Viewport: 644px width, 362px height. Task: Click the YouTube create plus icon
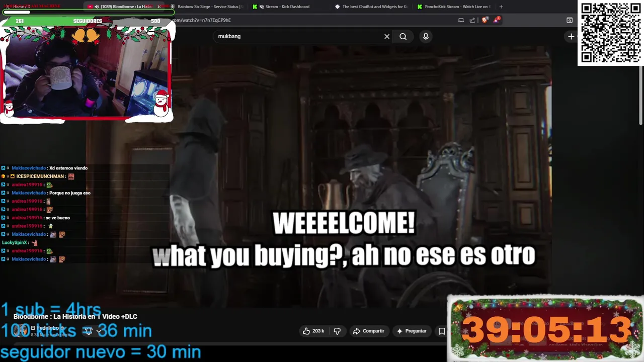click(x=571, y=36)
